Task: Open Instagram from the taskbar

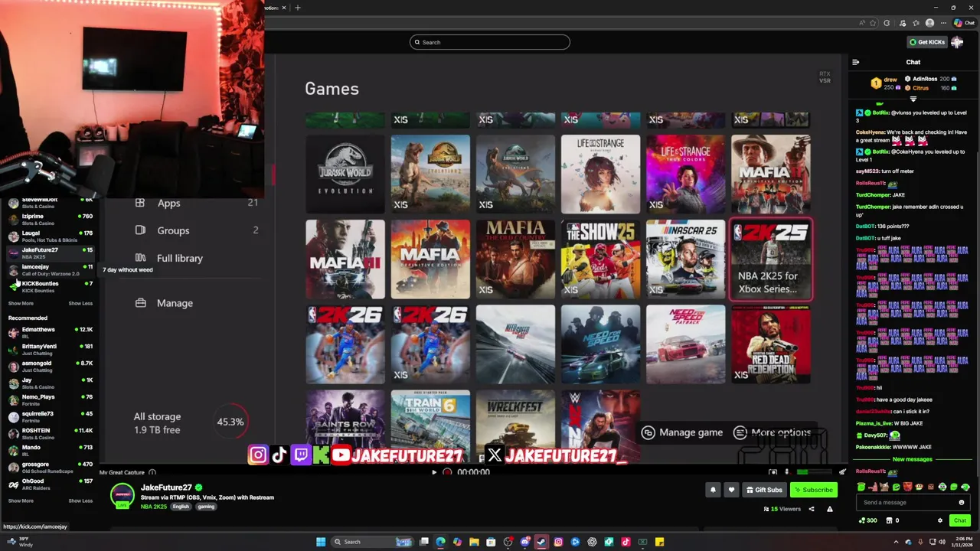Action: click(x=558, y=542)
